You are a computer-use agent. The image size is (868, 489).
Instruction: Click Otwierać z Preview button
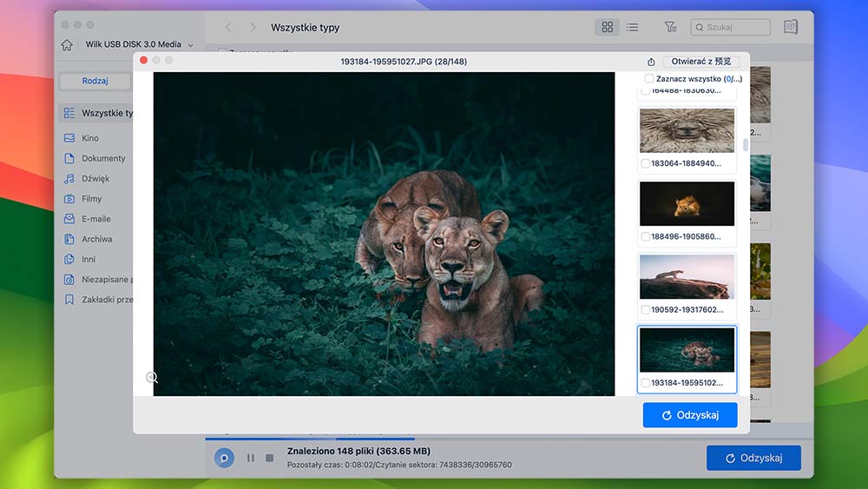tap(701, 62)
